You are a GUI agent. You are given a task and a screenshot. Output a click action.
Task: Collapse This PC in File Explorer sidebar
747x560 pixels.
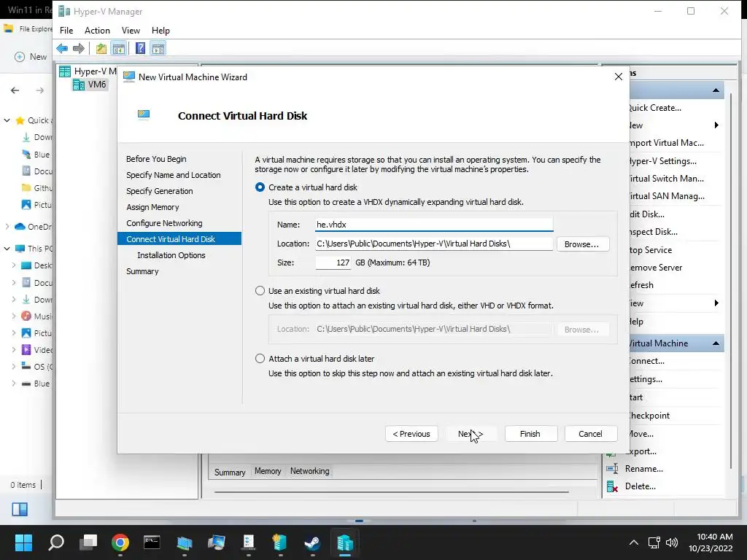7,249
